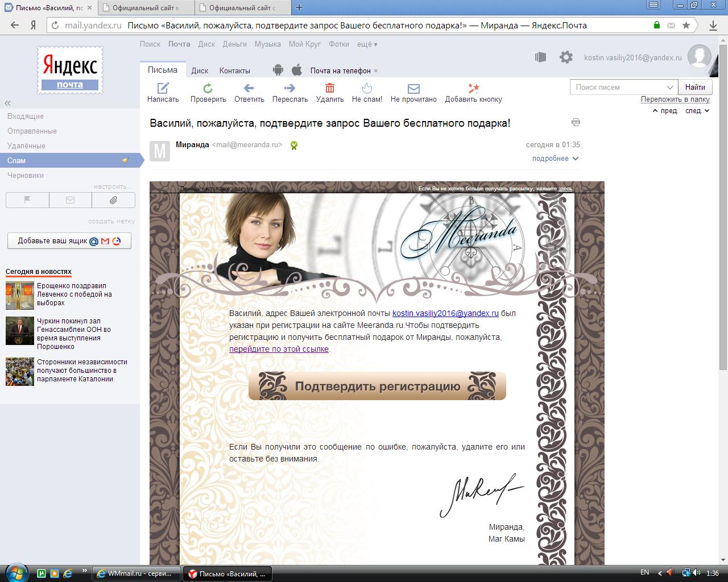Click the Найти search button
The image size is (728, 582).
click(x=695, y=87)
